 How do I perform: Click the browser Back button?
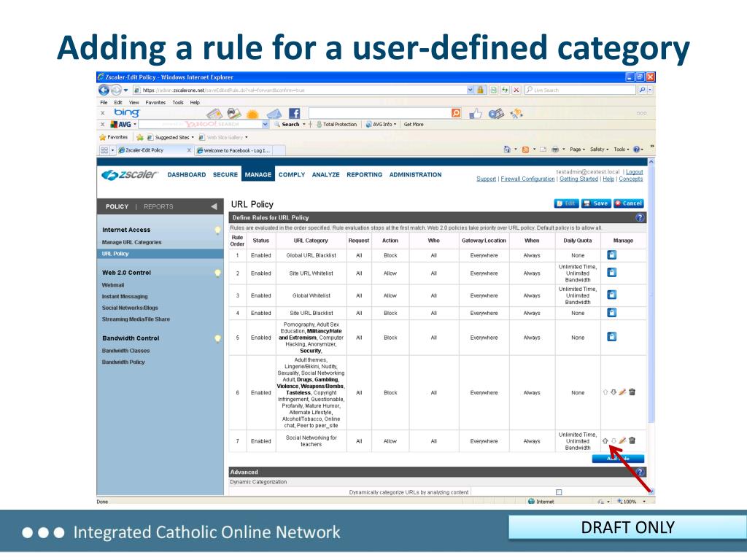point(104,90)
